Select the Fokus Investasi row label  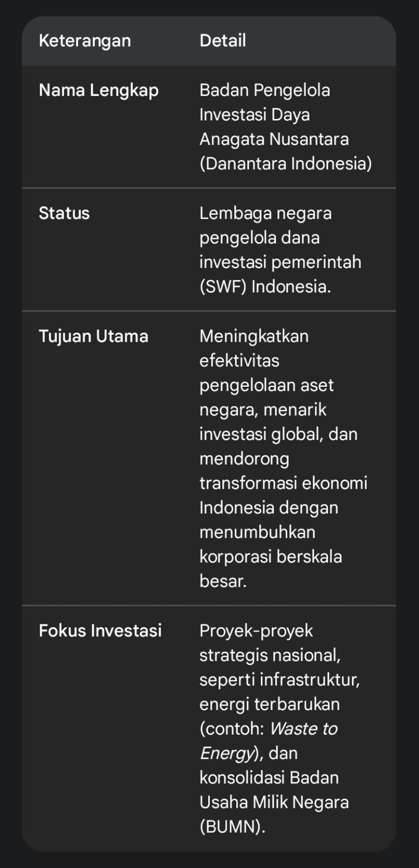pos(100,630)
